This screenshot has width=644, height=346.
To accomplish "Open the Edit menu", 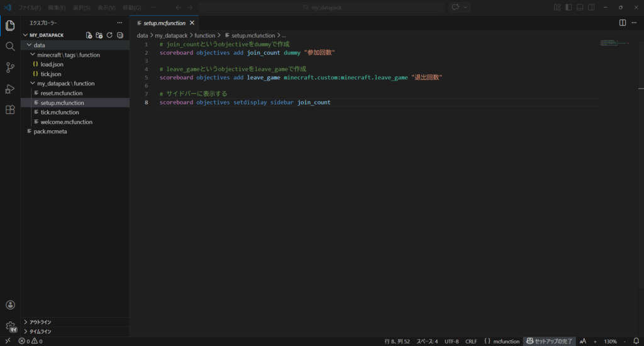I will (57, 8).
